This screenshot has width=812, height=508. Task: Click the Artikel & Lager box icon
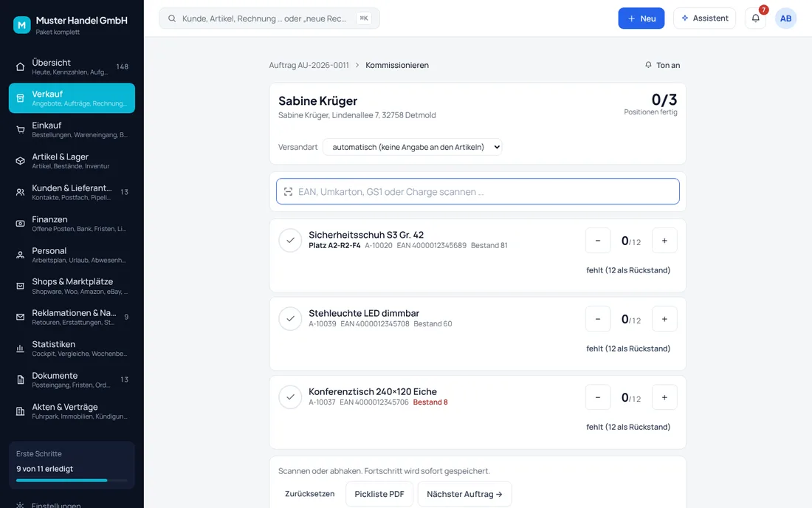[x=20, y=161]
